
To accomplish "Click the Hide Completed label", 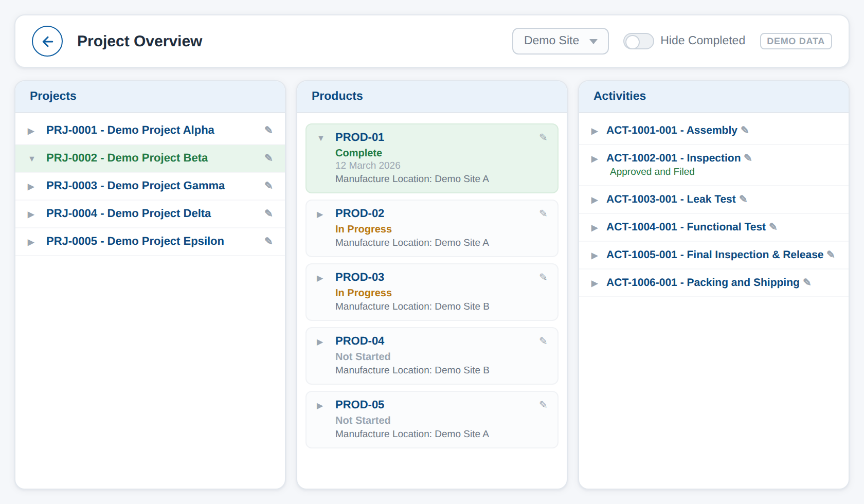I will [x=703, y=41].
